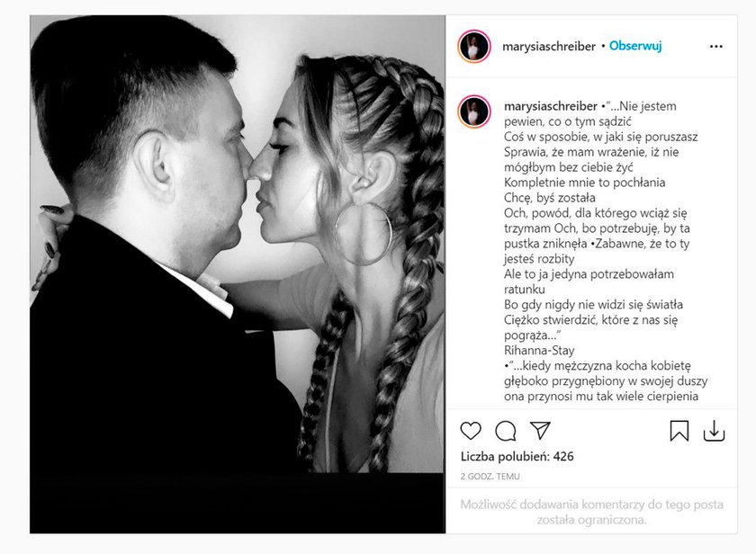Screen dimensions: 756x554
Task: Click the woman's hoop earring in the photo
Action: [x=364, y=234]
